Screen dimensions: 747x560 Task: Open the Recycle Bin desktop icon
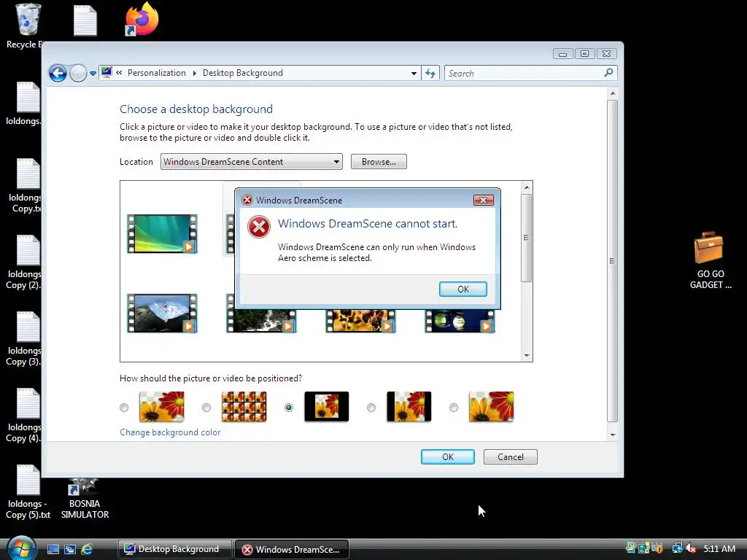[x=28, y=20]
